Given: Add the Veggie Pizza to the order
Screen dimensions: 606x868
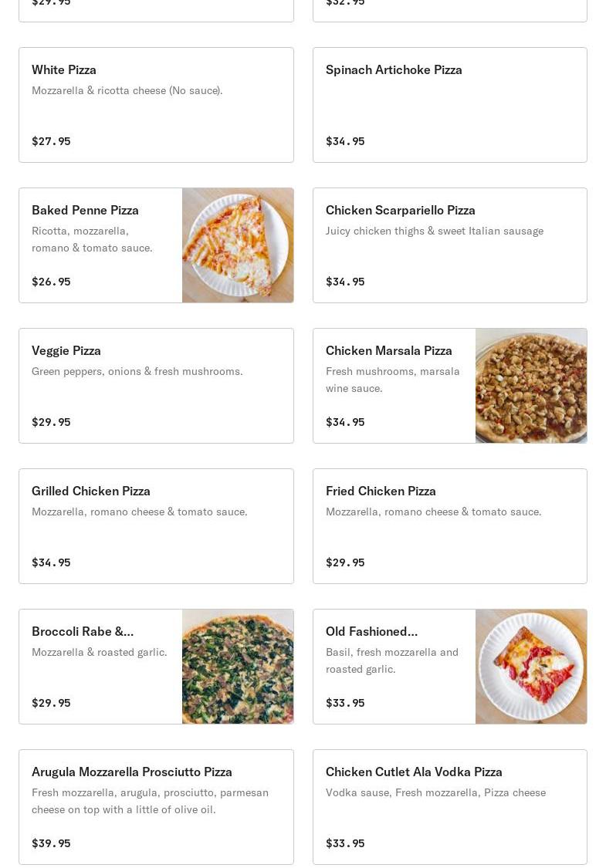Looking at the screenshot, I should click(156, 386).
